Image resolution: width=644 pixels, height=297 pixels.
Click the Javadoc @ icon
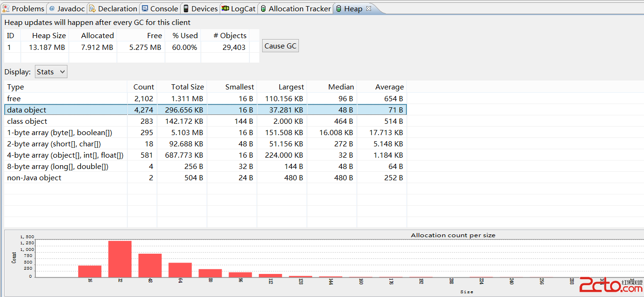coord(52,8)
